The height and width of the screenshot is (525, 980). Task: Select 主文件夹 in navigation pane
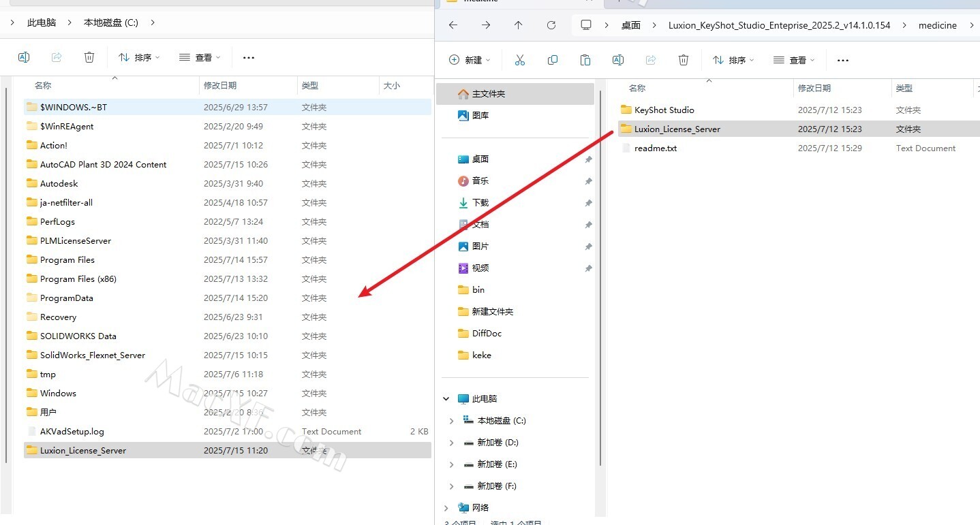click(x=515, y=94)
